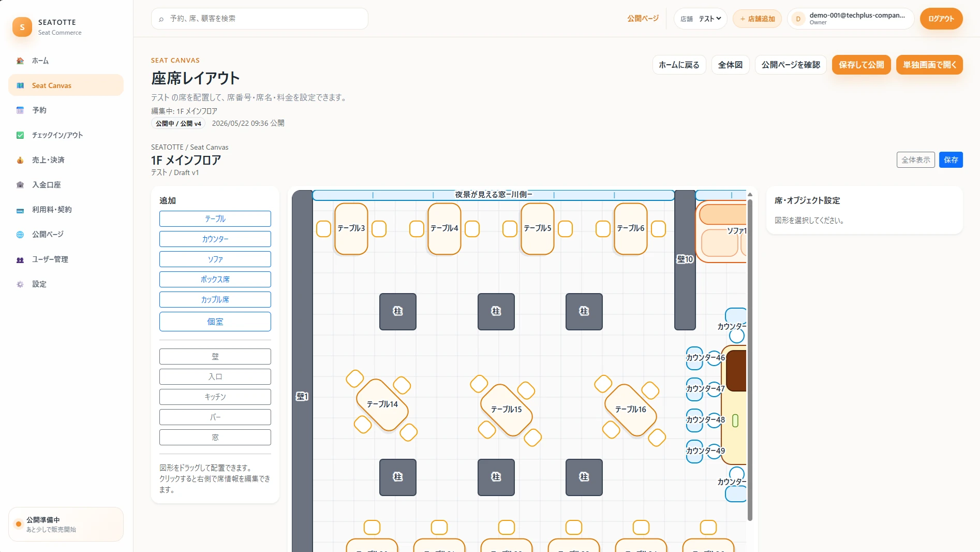The image size is (980, 552).
Task: Click the account email demo-001 chip
Action: point(851,19)
